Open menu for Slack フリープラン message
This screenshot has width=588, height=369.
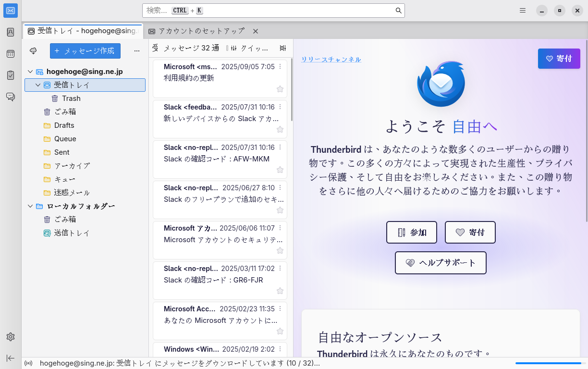280,188
